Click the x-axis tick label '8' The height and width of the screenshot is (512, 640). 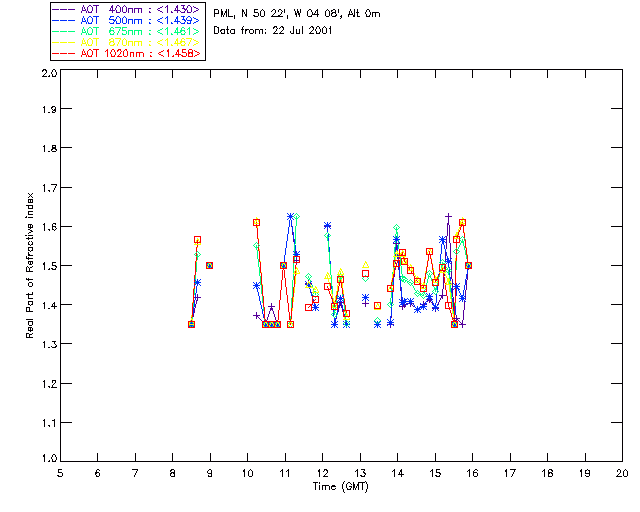[173, 473]
